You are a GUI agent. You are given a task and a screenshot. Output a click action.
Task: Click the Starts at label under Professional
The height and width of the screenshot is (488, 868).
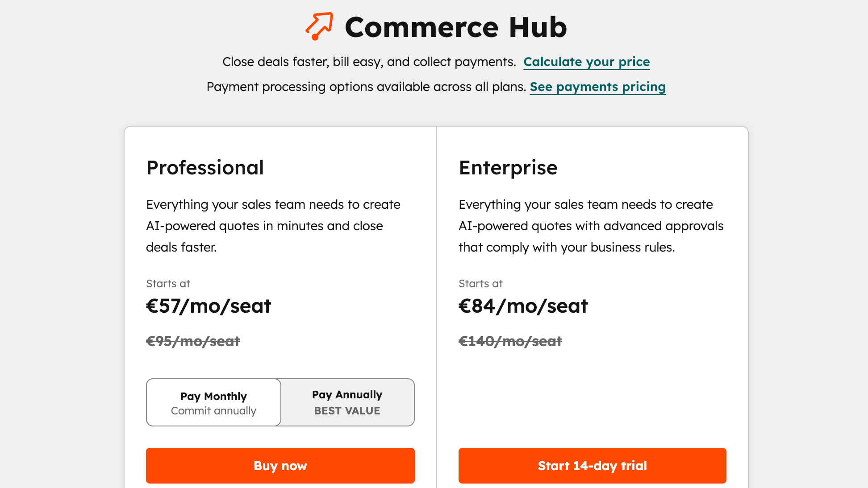(168, 283)
